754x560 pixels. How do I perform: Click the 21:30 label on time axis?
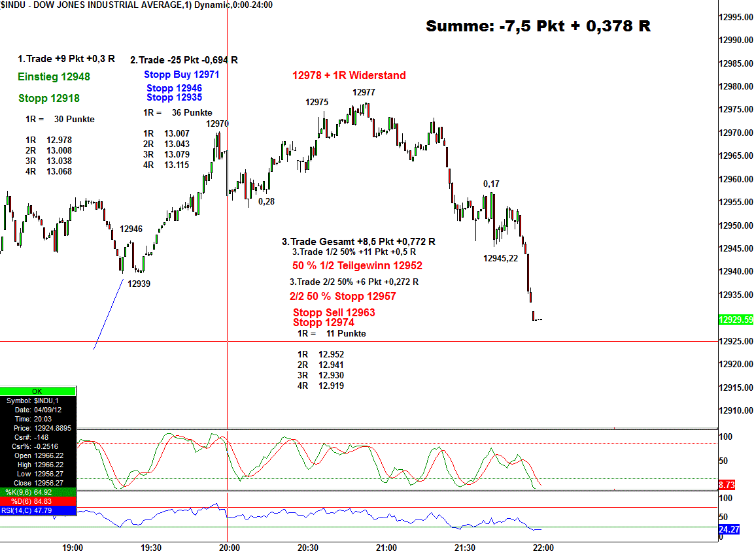(x=465, y=548)
